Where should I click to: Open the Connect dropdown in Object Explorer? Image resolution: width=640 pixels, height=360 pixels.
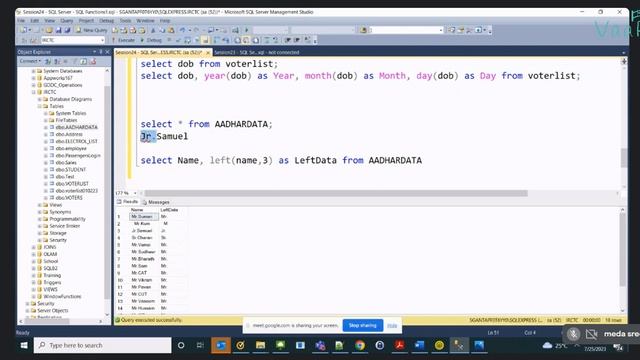coord(30,62)
